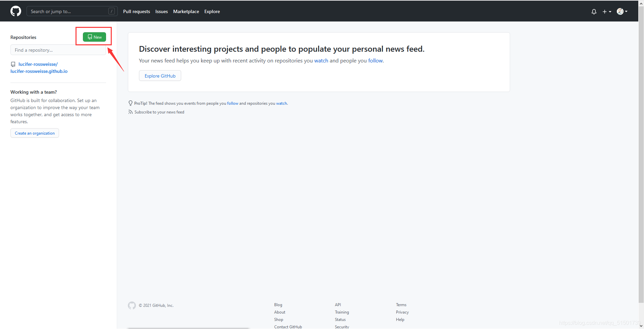Follow the follow link in news feed description
This screenshot has height=329, width=644.
pos(375,60)
